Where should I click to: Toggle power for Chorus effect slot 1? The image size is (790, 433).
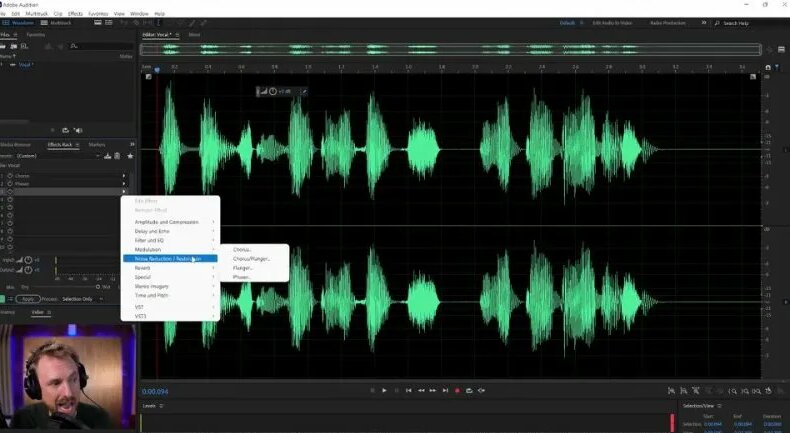(x=10, y=176)
